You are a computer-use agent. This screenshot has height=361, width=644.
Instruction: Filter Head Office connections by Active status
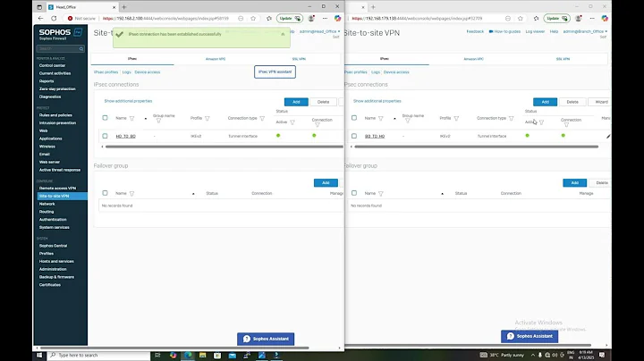tap(292, 122)
